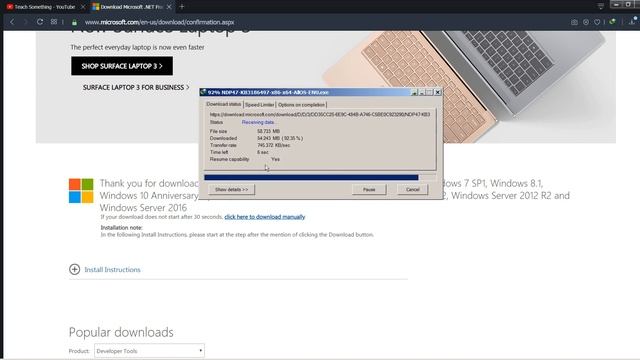Click the address bar URL field
Image resolution: width=640 pixels, height=360 pixels.
(x=159, y=22)
